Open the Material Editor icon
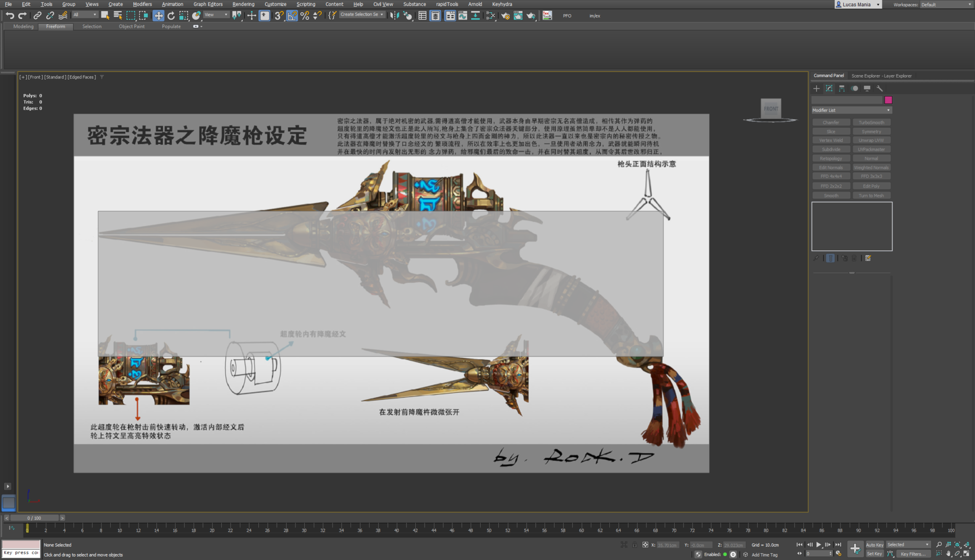Viewport: 975px width, 560px height. pyautogui.click(x=409, y=16)
